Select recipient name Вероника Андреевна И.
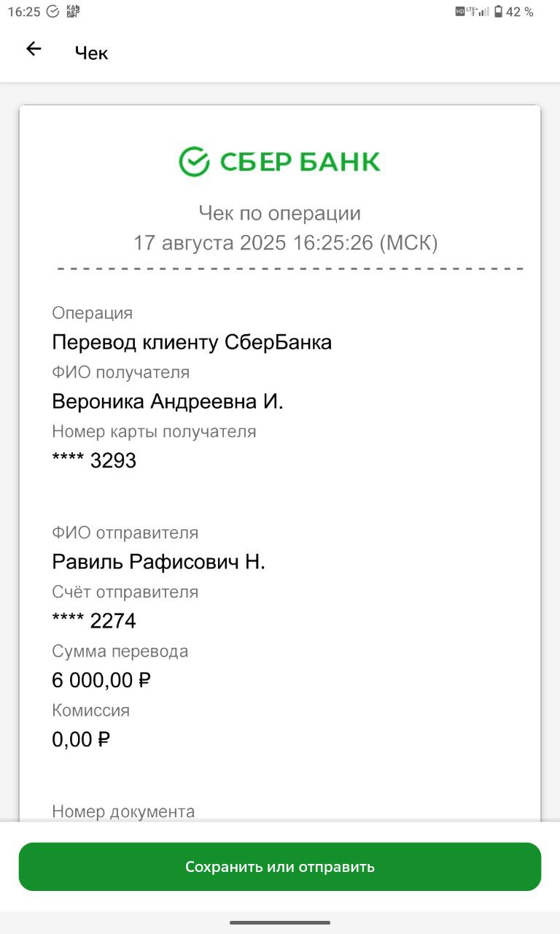This screenshot has height=934, width=560. pyautogui.click(x=168, y=401)
